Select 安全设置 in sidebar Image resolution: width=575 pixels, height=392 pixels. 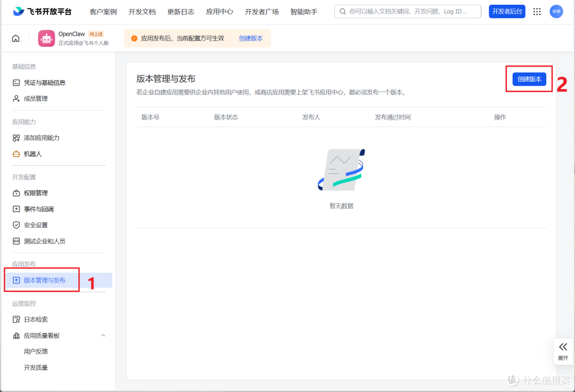point(36,225)
